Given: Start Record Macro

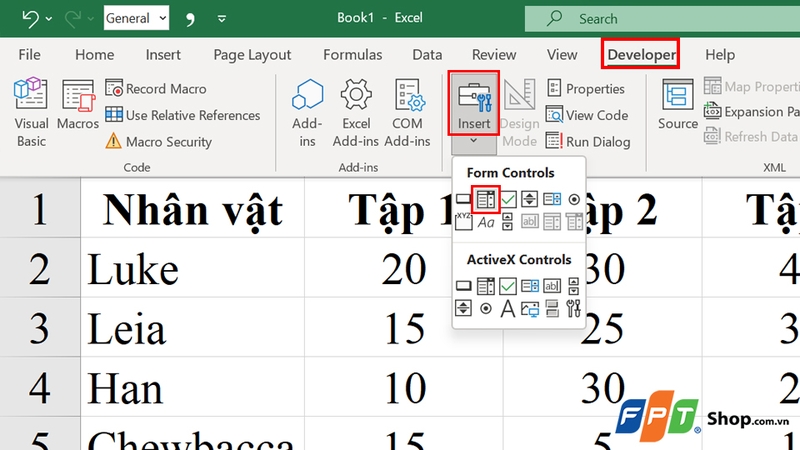Looking at the screenshot, I should (156, 88).
